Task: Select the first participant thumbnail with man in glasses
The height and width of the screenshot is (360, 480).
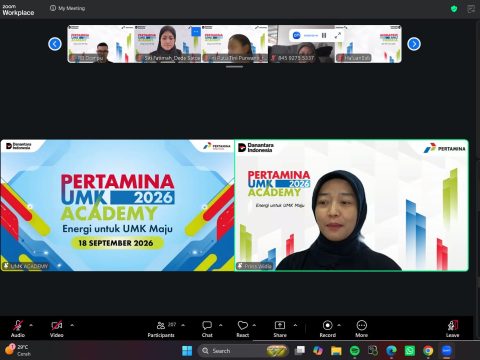Action: click(x=101, y=44)
